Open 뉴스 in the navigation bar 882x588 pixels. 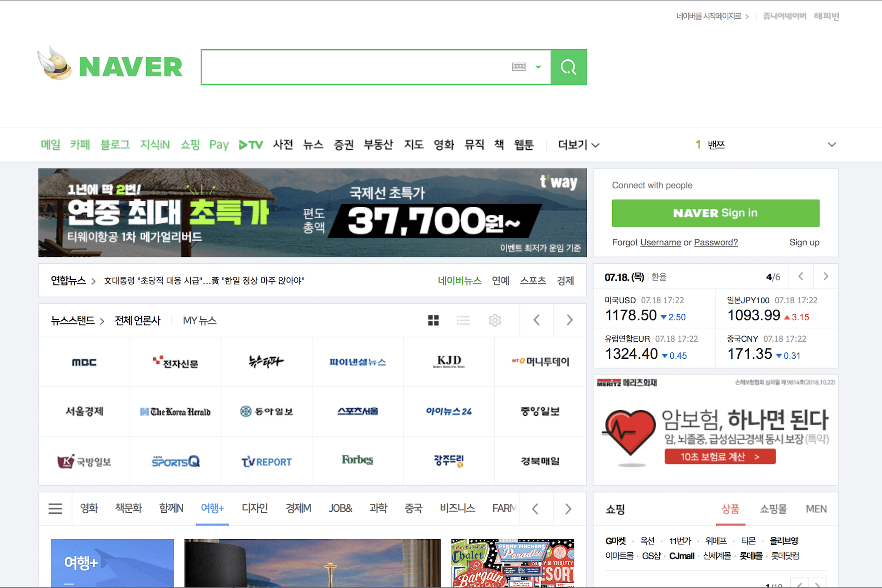point(313,145)
